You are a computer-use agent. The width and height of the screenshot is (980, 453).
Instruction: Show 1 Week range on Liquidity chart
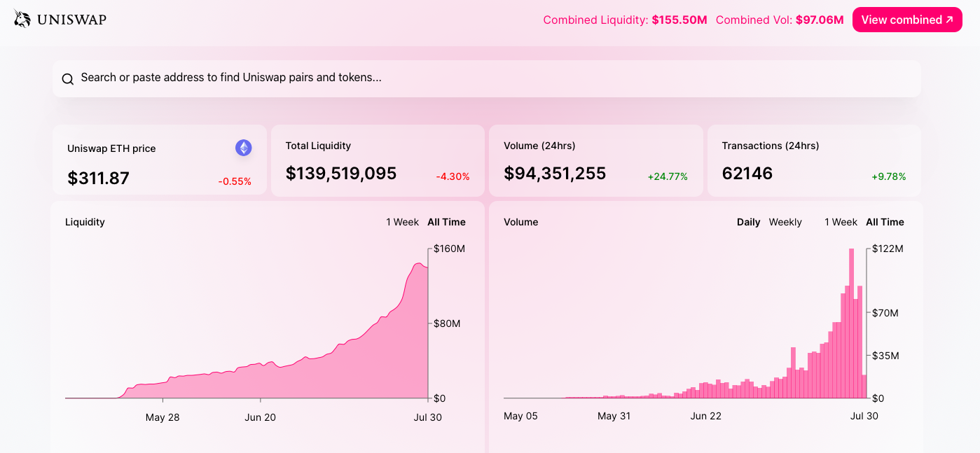coord(403,222)
